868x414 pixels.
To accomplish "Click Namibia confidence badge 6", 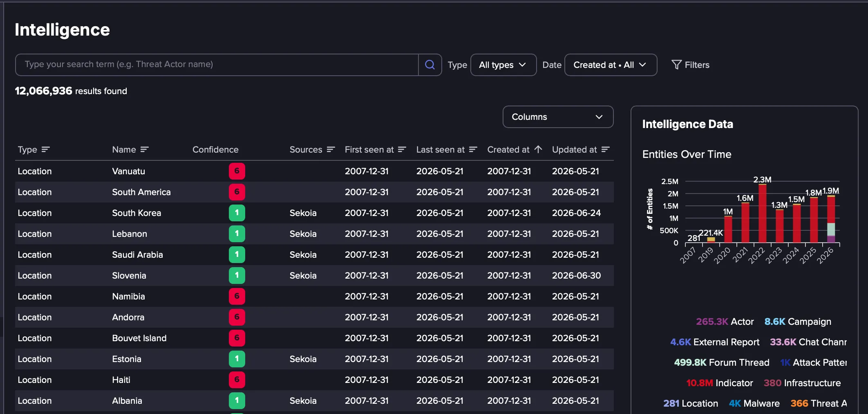I will [x=237, y=296].
